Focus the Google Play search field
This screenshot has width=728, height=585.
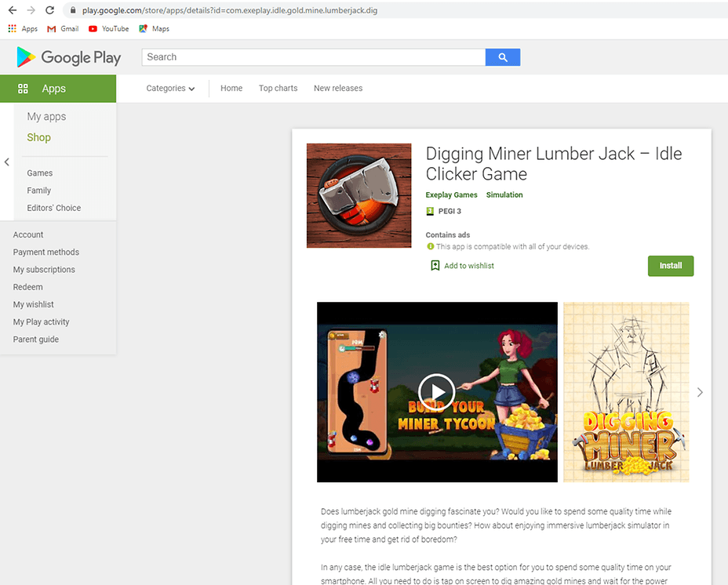click(x=314, y=57)
